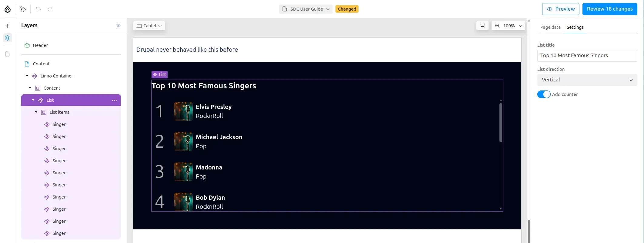Viewport: 644px width, 243px height.
Task: Open the document/templates icon below Layers icon
Action: pyautogui.click(x=7, y=54)
